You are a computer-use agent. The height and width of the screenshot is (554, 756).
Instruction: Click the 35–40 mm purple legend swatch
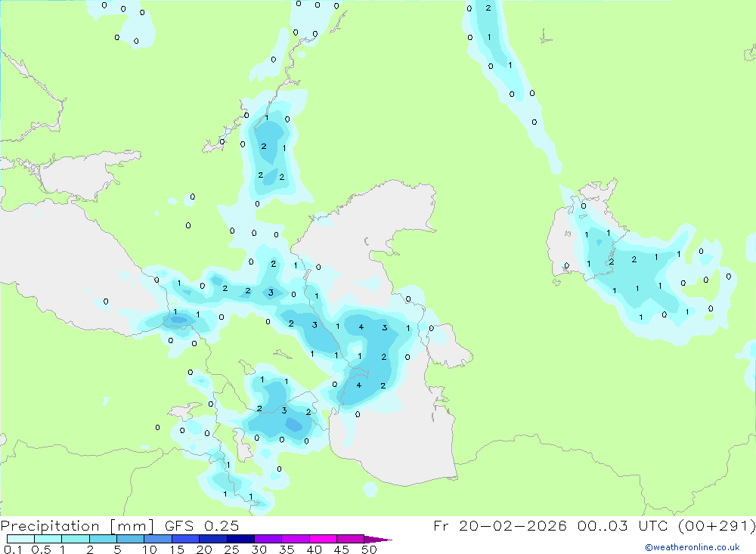[x=296, y=539]
